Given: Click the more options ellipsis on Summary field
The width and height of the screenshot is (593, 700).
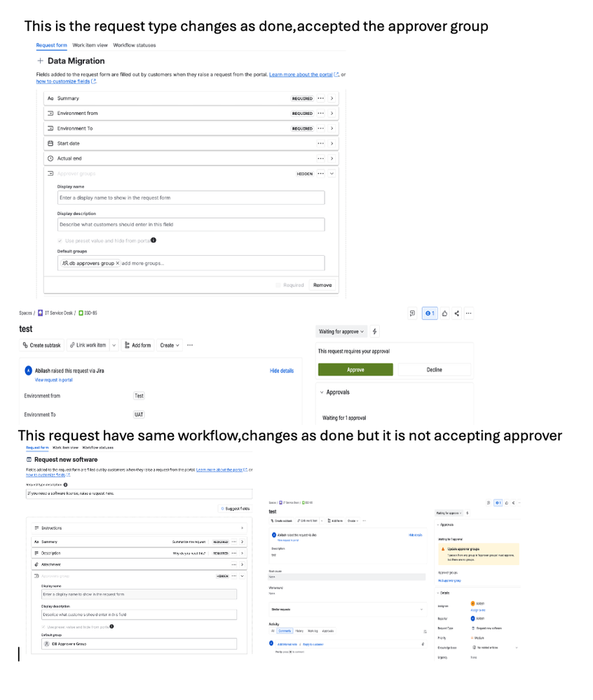Looking at the screenshot, I should [x=320, y=98].
